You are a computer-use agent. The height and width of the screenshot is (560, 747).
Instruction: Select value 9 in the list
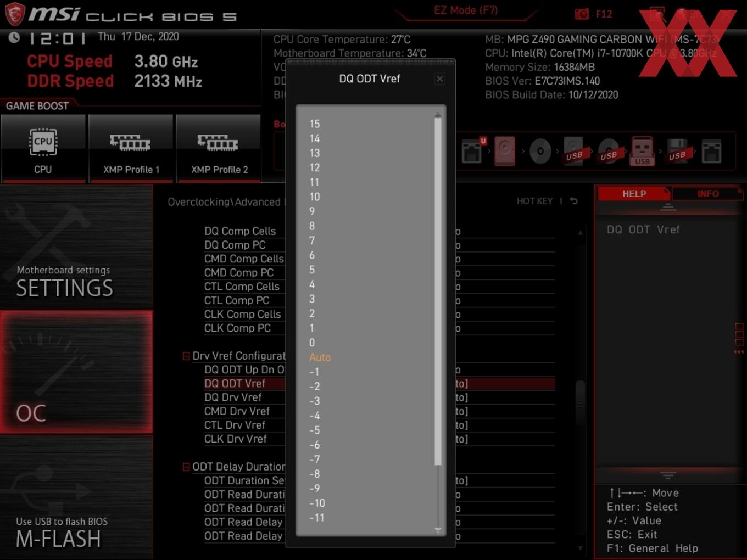coord(312,211)
